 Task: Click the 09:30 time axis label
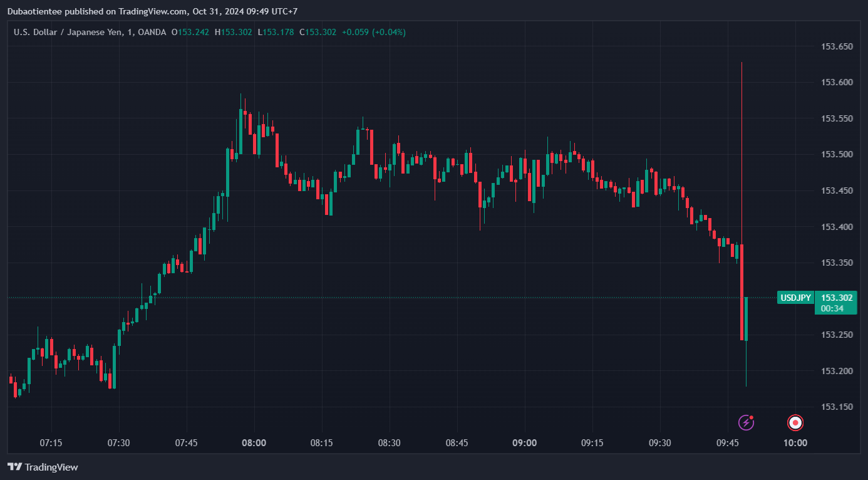pos(659,443)
